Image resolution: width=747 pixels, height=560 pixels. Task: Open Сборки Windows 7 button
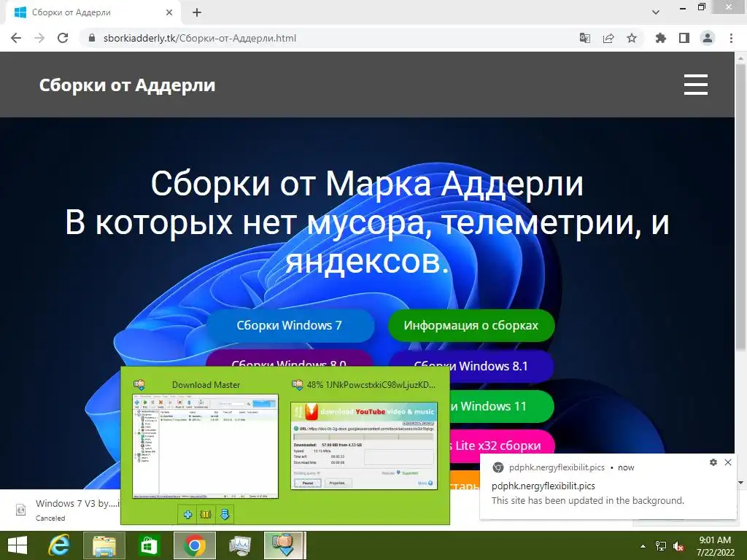[x=289, y=325]
